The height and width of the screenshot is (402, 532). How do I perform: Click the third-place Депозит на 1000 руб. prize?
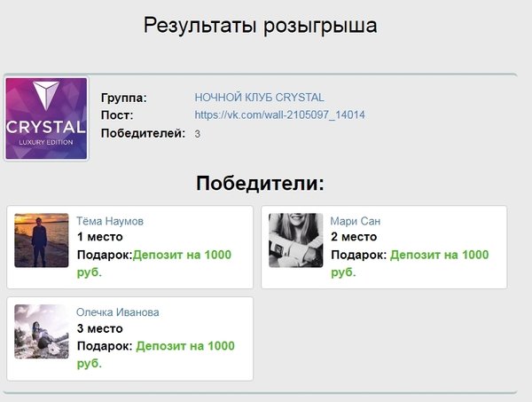pyautogui.click(x=156, y=354)
